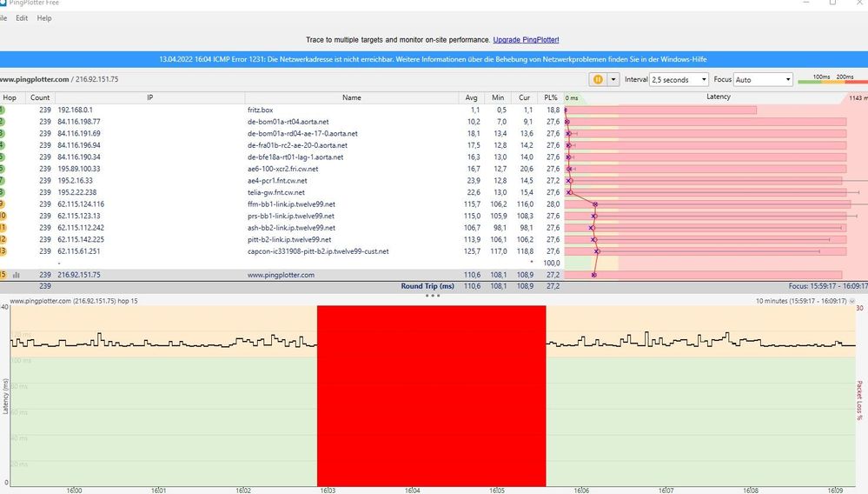Click the 16:04 timeline marker

point(413,491)
